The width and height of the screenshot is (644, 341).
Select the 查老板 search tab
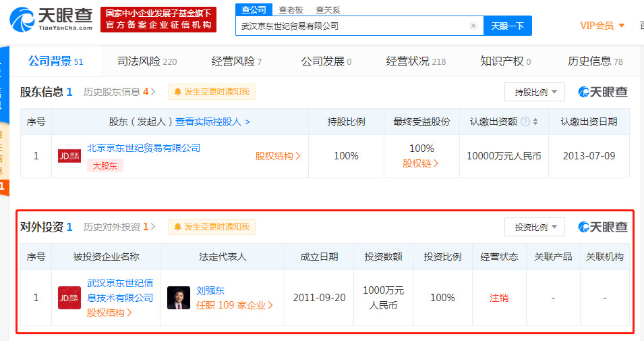coord(291,9)
